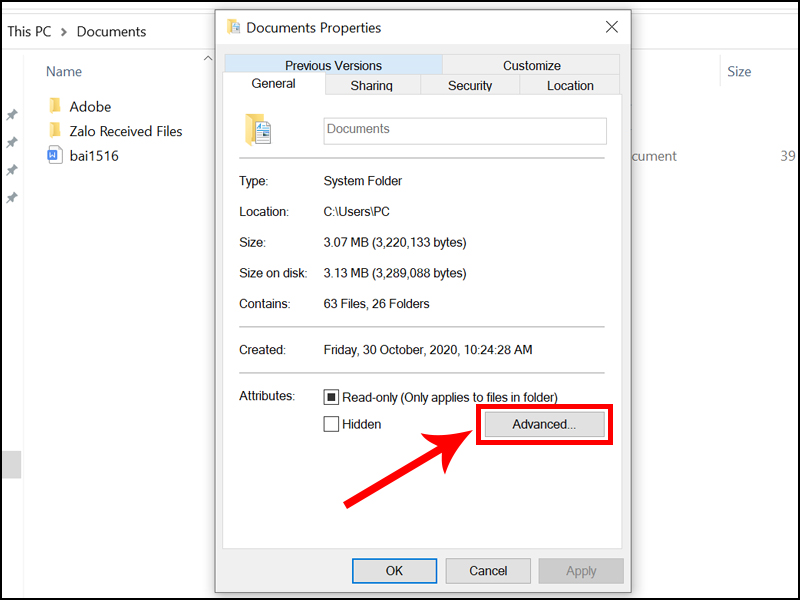Viewport: 800px width, 600px height.
Task: Go to the Previous Versions tab
Action: pyautogui.click(x=333, y=65)
